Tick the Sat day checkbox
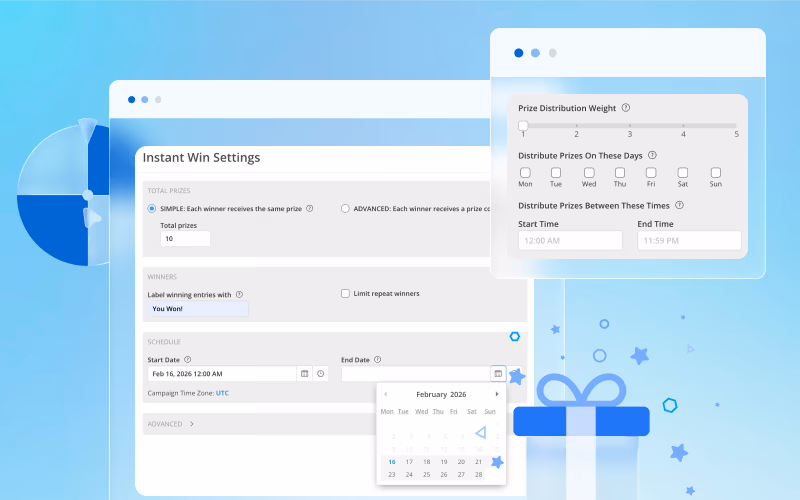 (682, 172)
